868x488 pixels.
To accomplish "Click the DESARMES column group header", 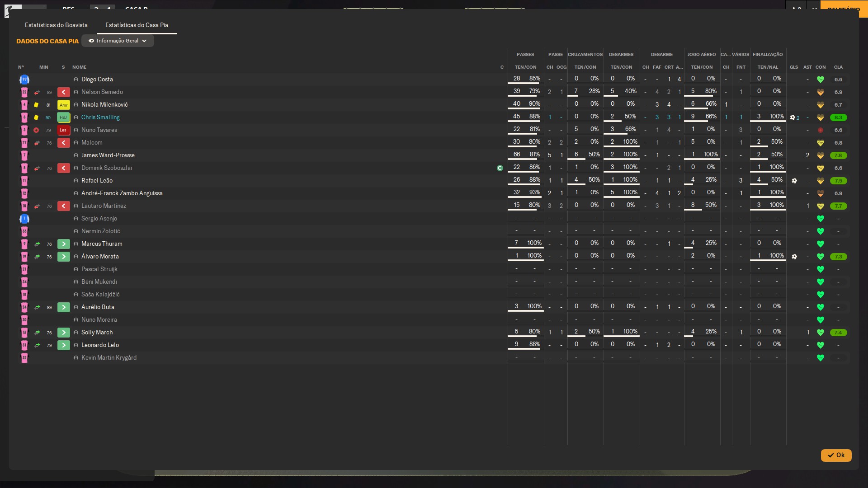I will [x=621, y=55].
